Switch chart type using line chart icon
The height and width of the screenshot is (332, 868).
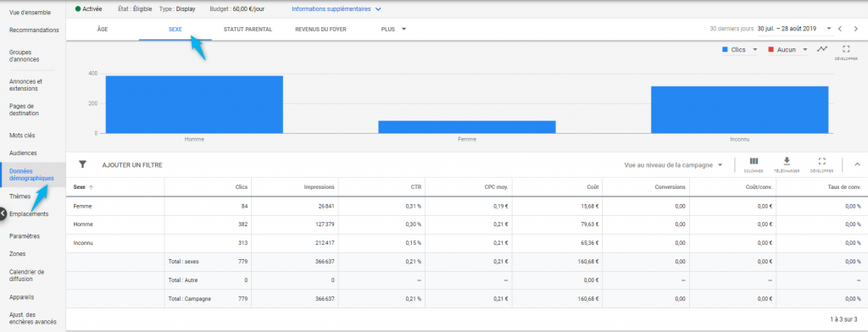click(x=822, y=49)
